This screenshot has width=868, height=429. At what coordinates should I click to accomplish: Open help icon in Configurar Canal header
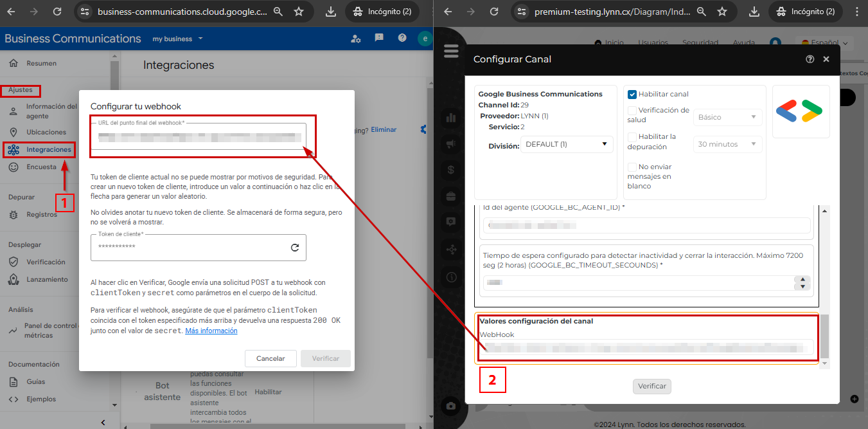[810, 59]
